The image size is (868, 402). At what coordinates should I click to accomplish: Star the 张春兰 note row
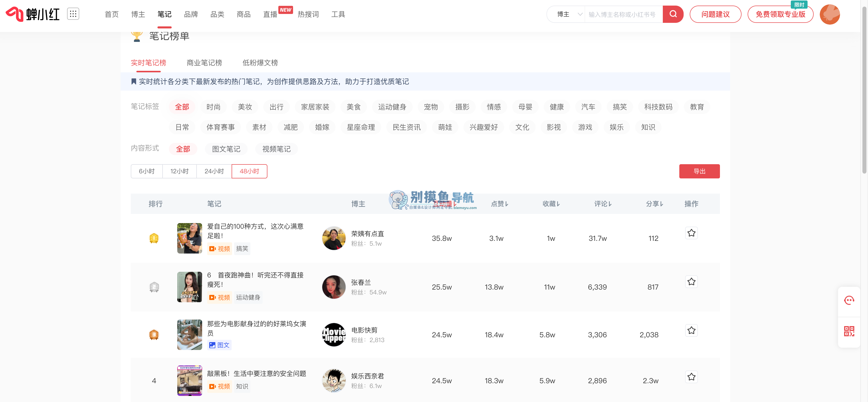click(x=691, y=282)
